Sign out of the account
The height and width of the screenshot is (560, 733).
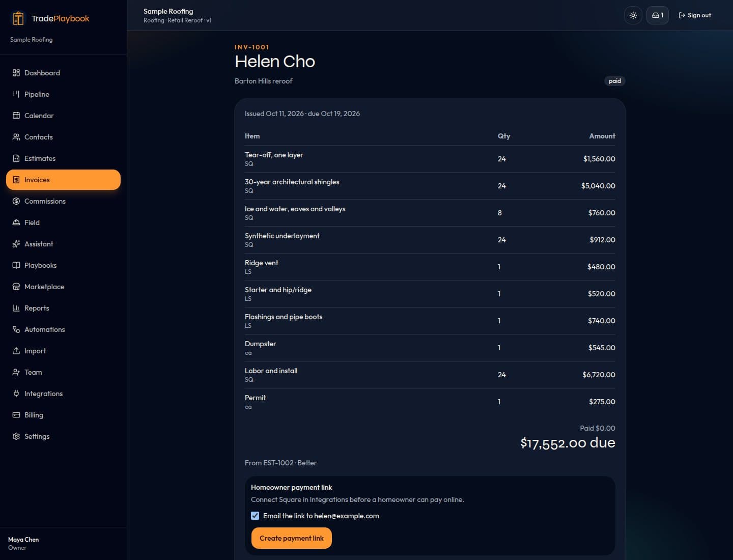point(695,15)
